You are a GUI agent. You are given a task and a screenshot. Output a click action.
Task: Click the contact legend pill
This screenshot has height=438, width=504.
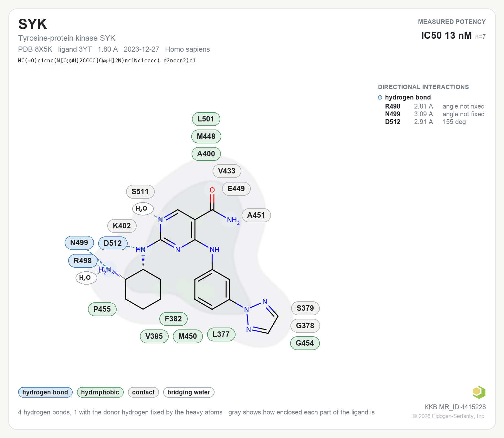(x=143, y=392)
